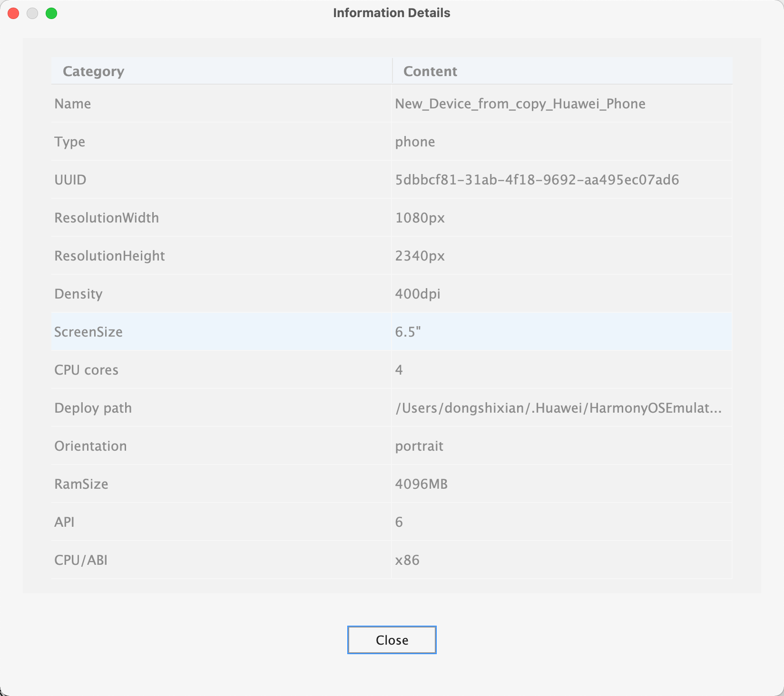
Task: Click the gray minimize window button
Action: coord(32,13)
